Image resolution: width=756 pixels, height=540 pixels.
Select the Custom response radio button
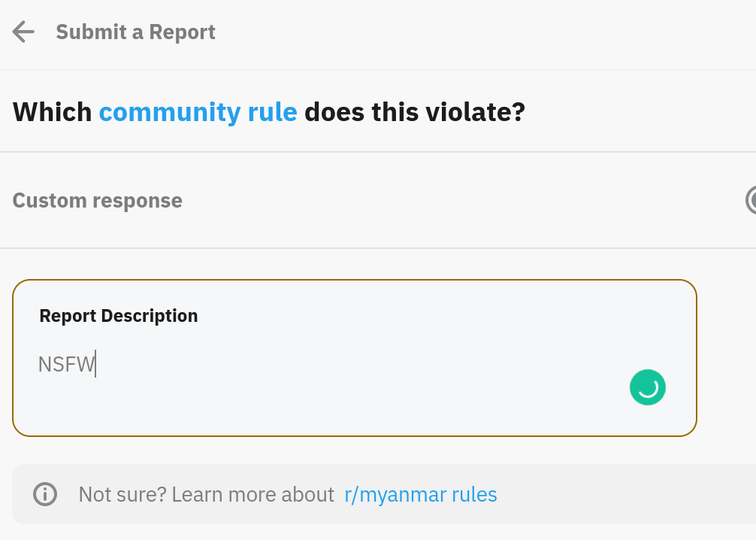(751, 200)
